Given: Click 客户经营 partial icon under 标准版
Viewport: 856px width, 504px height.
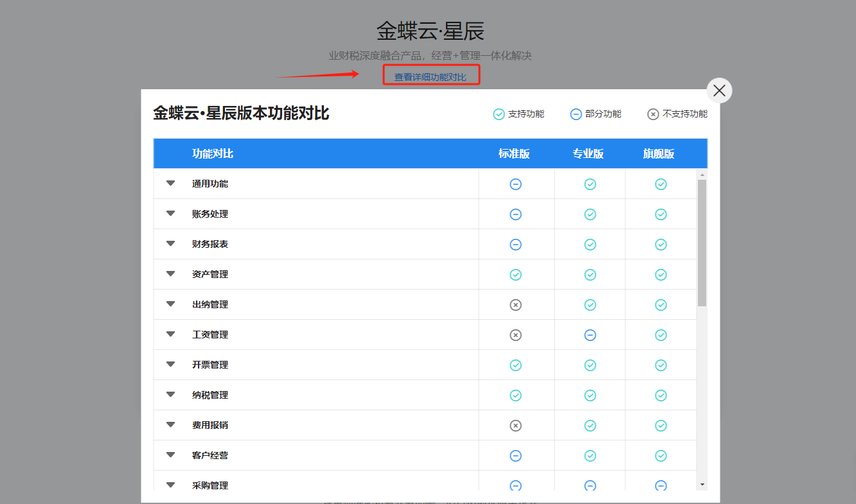Looking at the screenshot, I should pos(515,456).
